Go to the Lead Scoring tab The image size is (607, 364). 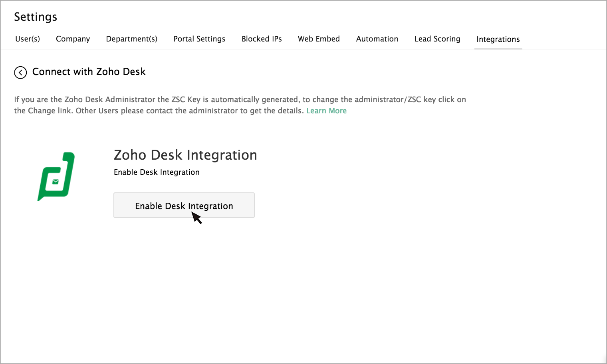coord(437,39)
